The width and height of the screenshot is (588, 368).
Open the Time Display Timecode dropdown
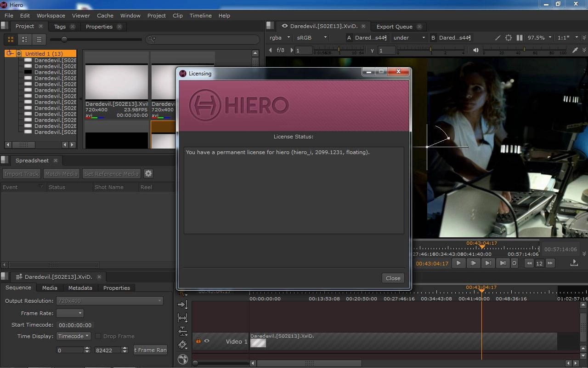73,336
